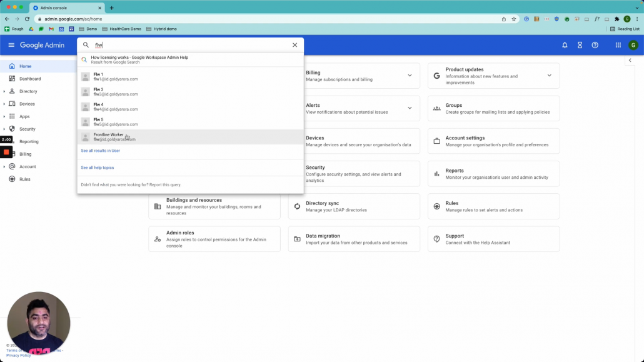Stop the screen recording
This screenshot has height=362, width=644.
pos(6,153)
